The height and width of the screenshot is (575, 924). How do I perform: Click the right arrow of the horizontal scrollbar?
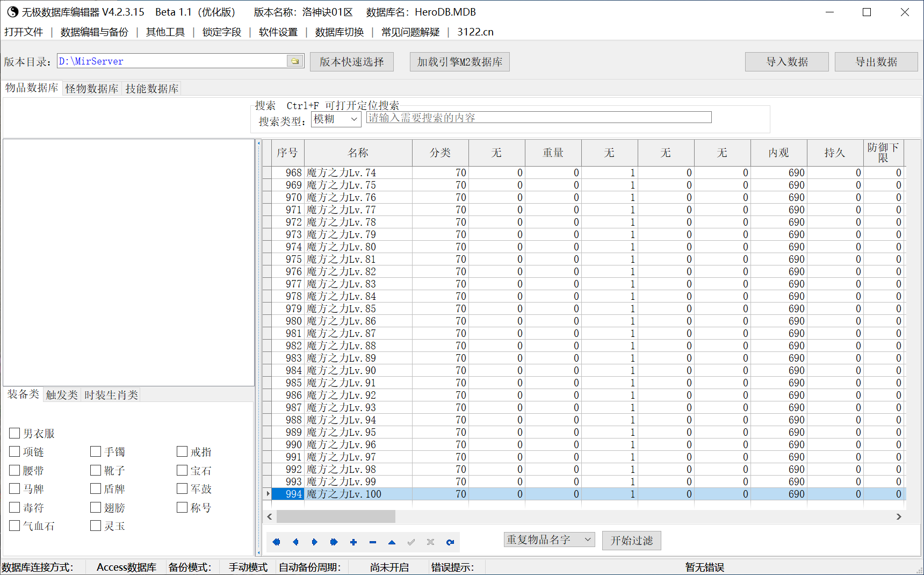point(899,516)
